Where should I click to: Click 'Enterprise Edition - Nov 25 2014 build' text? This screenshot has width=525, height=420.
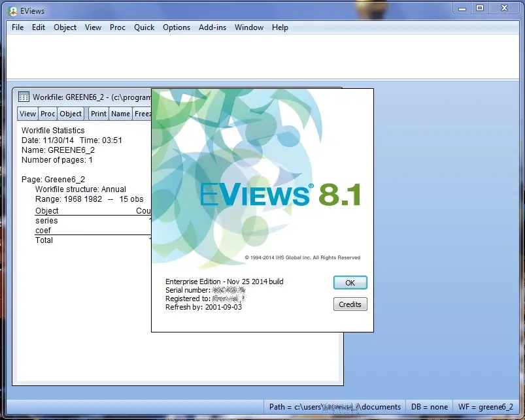pyautogui.click(x=224, y=282)
